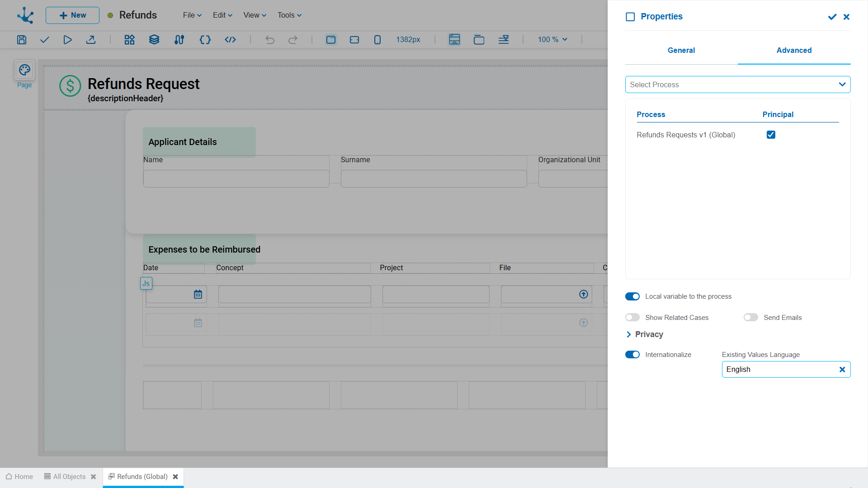Clear the English language value
The image size is (868, 488).
tap(842, 370)
